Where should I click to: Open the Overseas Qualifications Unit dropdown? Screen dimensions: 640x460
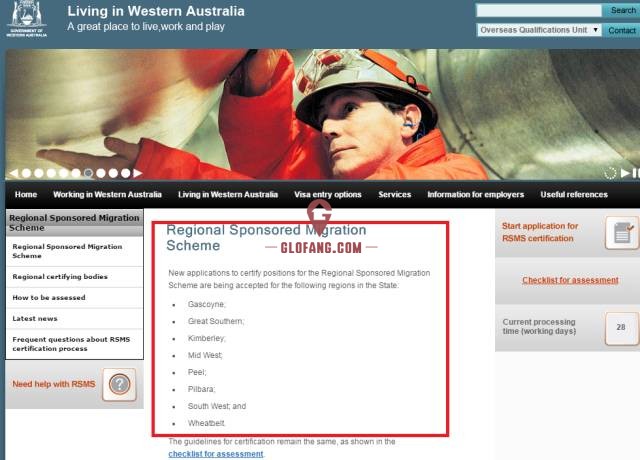(x=539, y=30)
